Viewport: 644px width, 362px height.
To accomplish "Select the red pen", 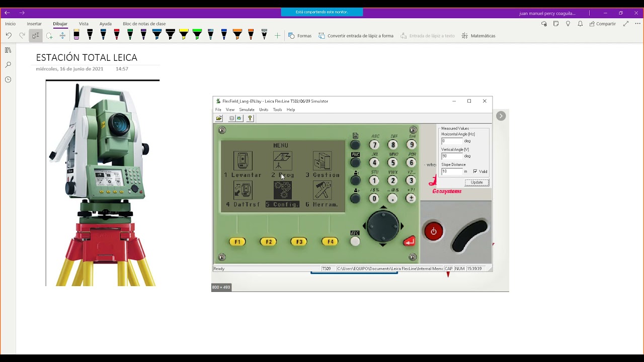I will pos(117,35).
